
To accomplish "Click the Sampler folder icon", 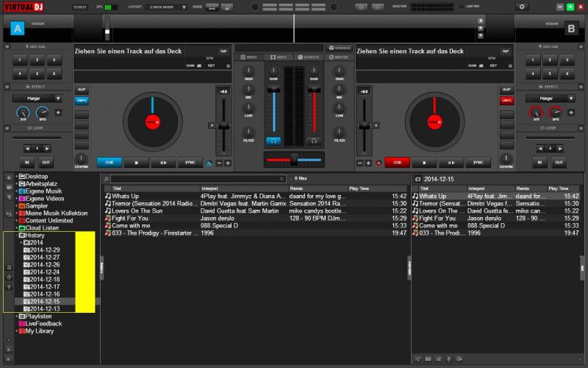I will tap(22, 206).
